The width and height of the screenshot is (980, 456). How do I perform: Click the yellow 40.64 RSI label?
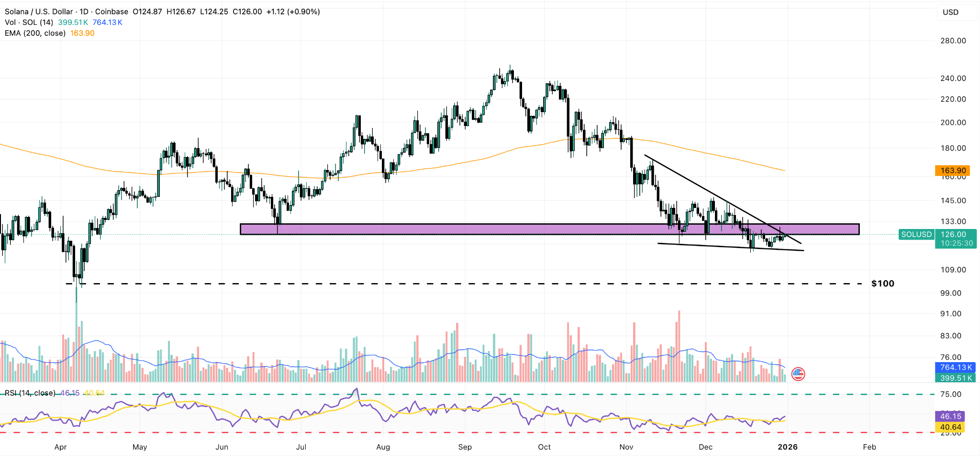pyautogui.click(x=950, y=427)
